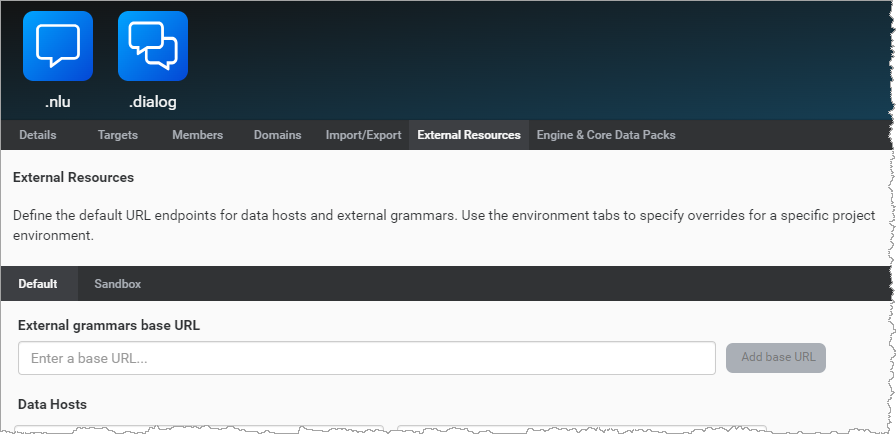Image resolution: width=896 pixels, height=434 pixels.
Task: Open the .nlu speech bubble icon
Action: tap(58, 46)
